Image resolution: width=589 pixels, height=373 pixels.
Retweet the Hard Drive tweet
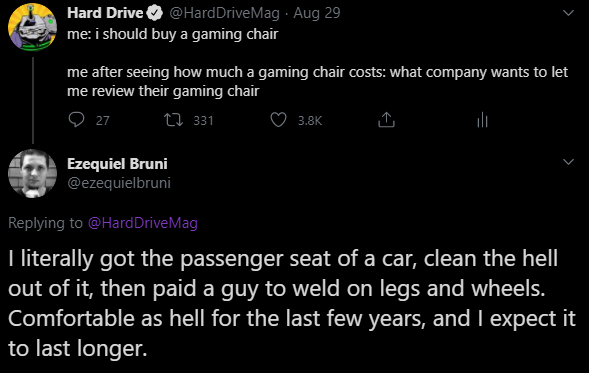(174, 120)
